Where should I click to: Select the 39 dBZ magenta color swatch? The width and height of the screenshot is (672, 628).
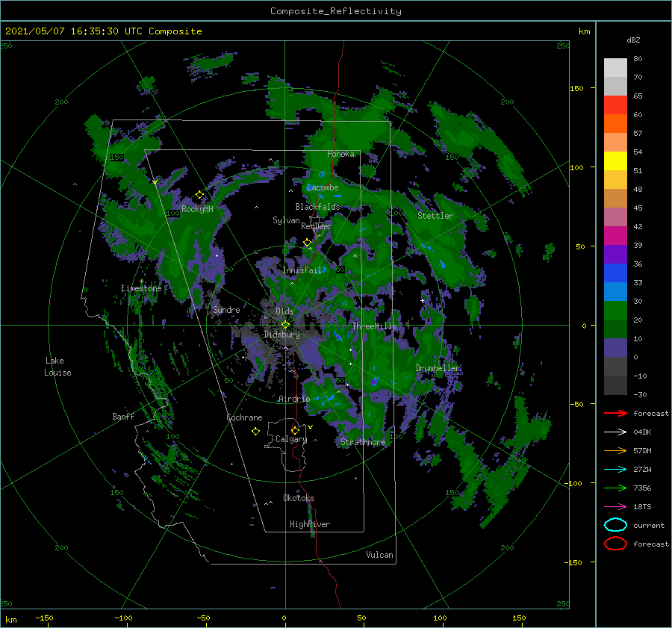pyautogui.click(x=615, y=236)
